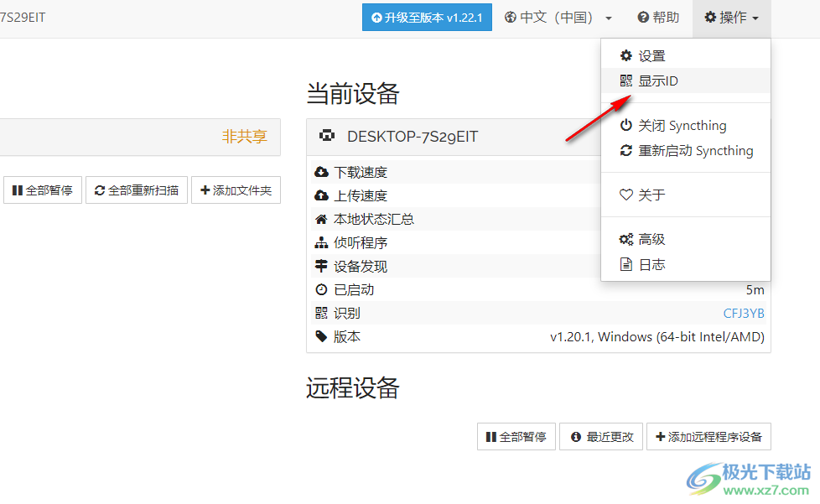Click the 下载速度 label
This screenshot has height=504, width=820.
[x=361, y=173]
